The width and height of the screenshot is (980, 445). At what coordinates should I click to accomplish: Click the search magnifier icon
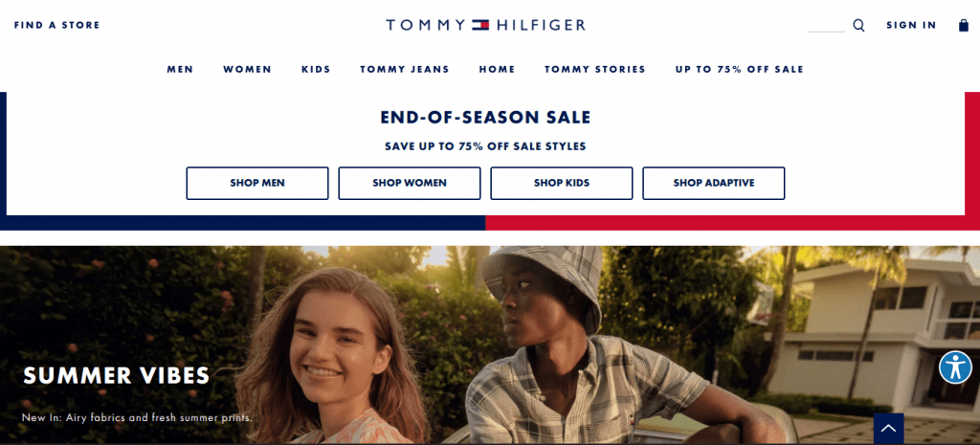click(x=858, y=26)
